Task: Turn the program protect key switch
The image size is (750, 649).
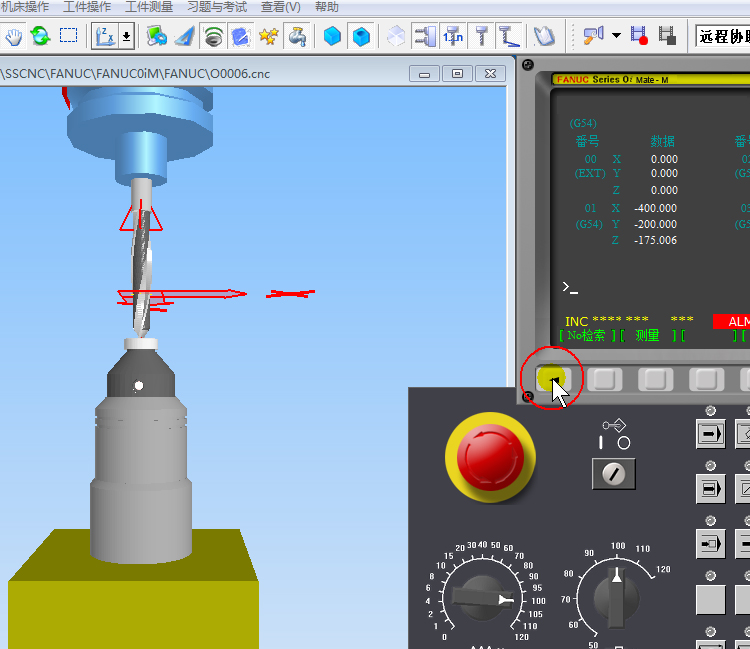Action: click(x=614, y=473)
